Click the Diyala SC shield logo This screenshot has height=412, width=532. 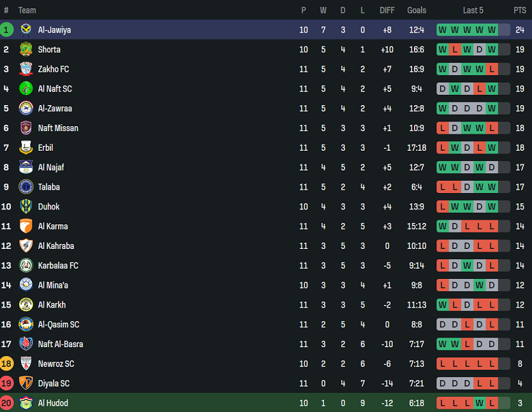coord(26,383)
